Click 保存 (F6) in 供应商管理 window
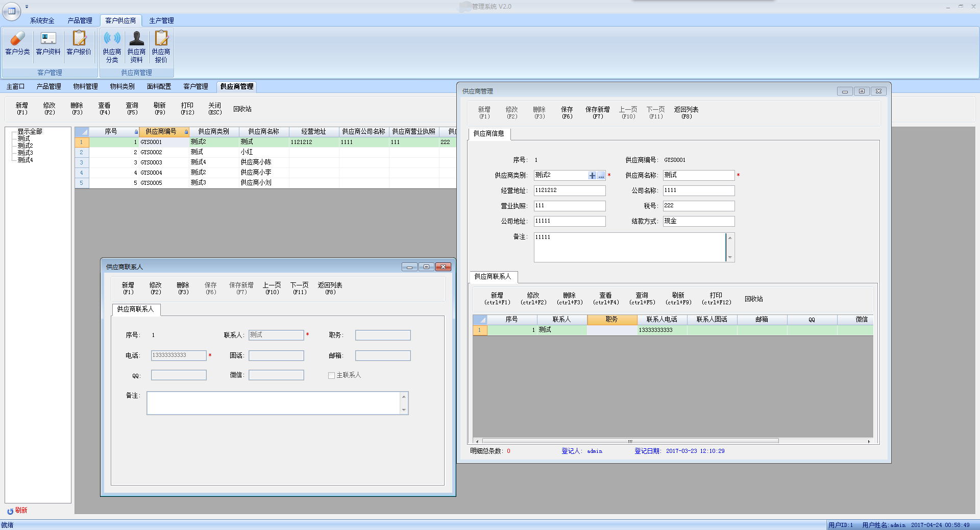 click(x=567, y=112)
